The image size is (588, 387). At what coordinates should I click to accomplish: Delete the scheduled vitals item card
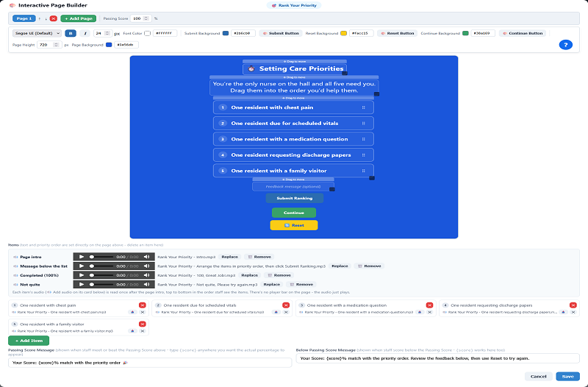[286, 305]
